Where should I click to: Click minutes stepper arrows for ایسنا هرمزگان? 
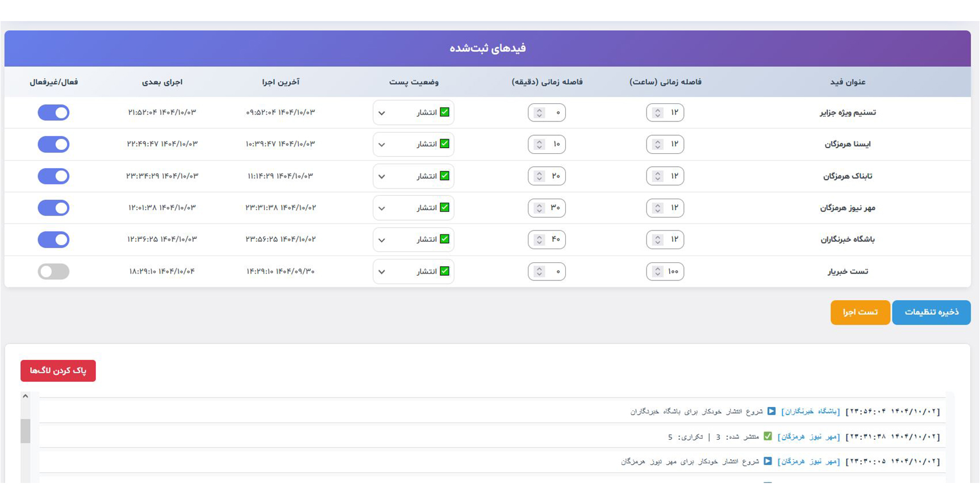pos(539,144)
